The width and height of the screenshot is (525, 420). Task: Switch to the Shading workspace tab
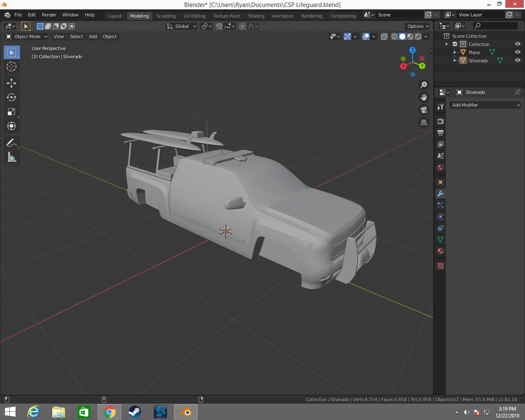point(256,16)
